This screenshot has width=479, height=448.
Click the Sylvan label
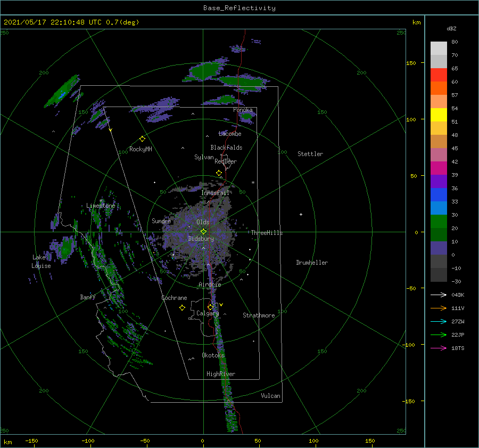pos(204,157)
